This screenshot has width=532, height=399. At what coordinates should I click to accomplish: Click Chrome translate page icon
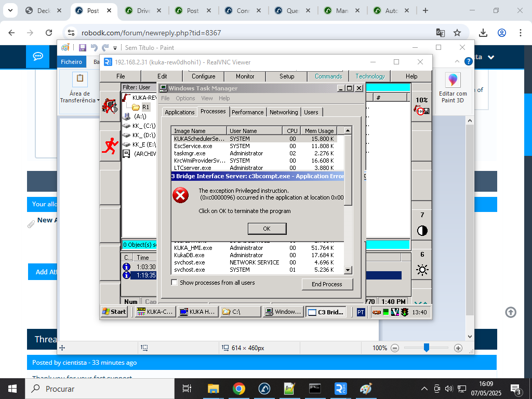[441, 33]
